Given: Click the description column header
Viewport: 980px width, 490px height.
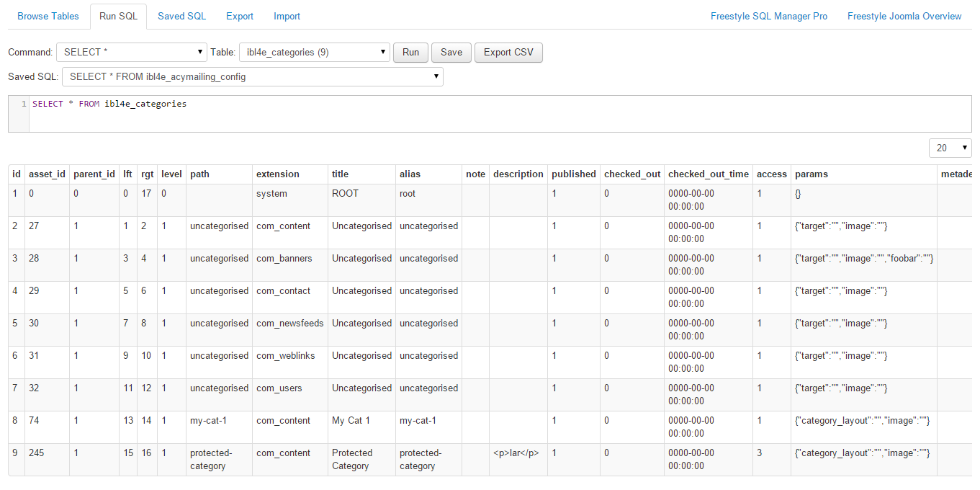Looking at the screenshot, I should pyautogui.click(x=518, y=174).
